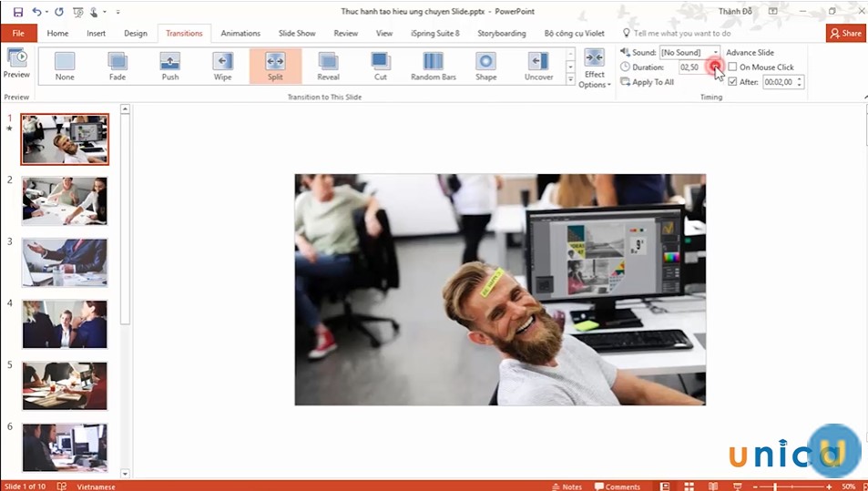Choose the Wipe transition effect
Image resolution: width=868 pixels, height=491 pixels.
coord(222,66)
